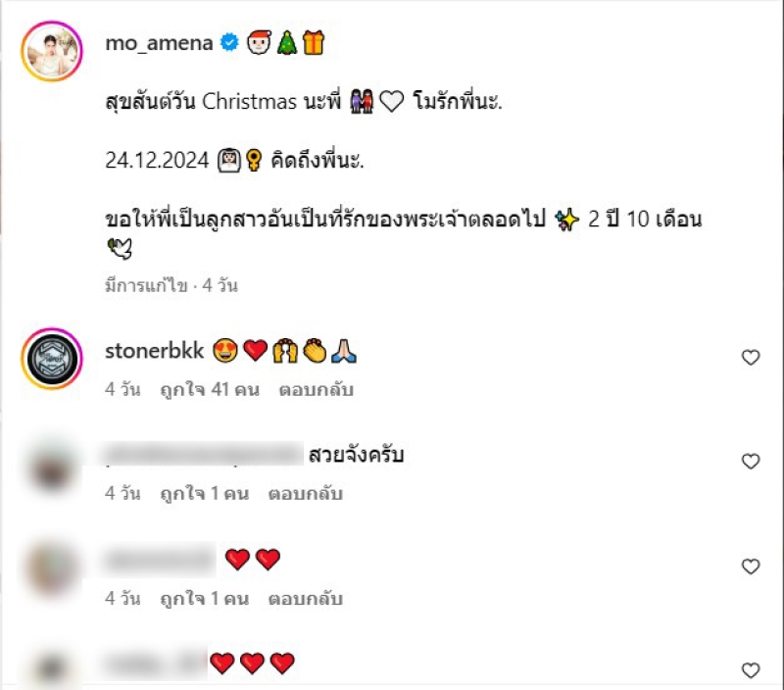Open stonerbkk profile avatar story

pyautogui.click(x=52, y=359)
